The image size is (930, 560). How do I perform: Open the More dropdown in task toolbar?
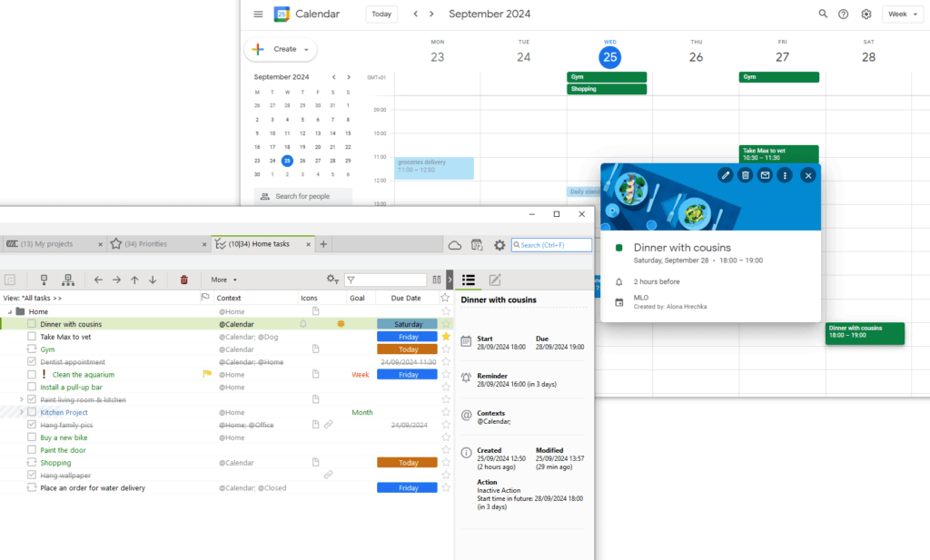tap(223, 280)
